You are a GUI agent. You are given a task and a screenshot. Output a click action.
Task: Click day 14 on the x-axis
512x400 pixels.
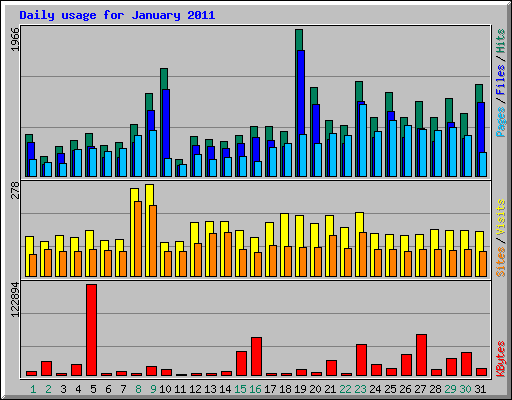point(225,389)
